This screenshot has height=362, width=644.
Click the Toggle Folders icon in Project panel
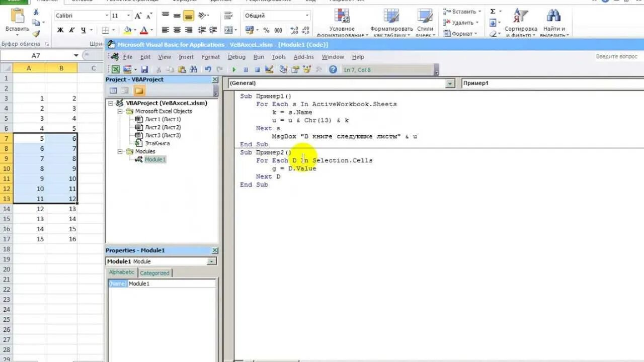pos(139,90)
